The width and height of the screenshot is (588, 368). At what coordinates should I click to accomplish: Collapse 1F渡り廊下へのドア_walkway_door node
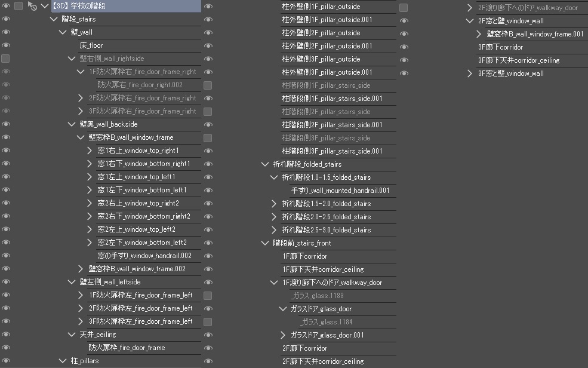[x=274, y=283]
